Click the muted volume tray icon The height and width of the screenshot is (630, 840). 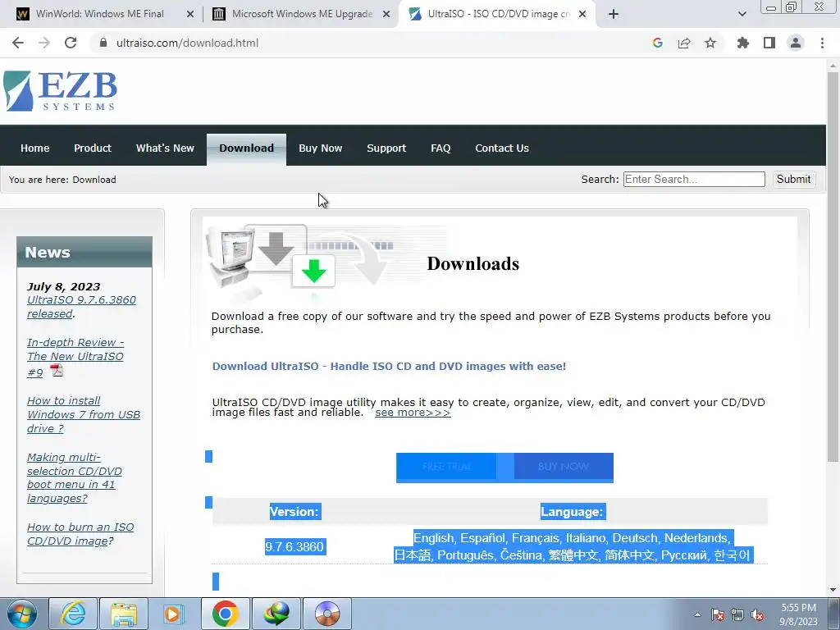click(757, 615)
